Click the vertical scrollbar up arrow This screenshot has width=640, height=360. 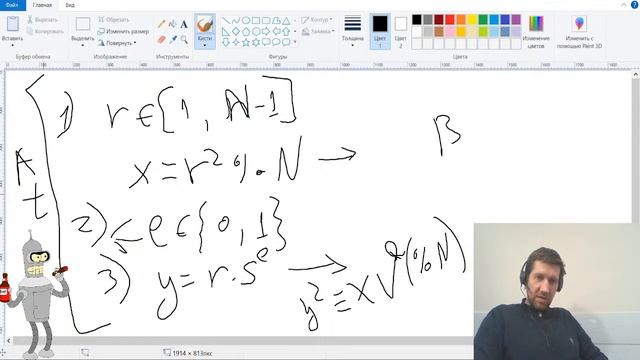[x=636, y=74]
